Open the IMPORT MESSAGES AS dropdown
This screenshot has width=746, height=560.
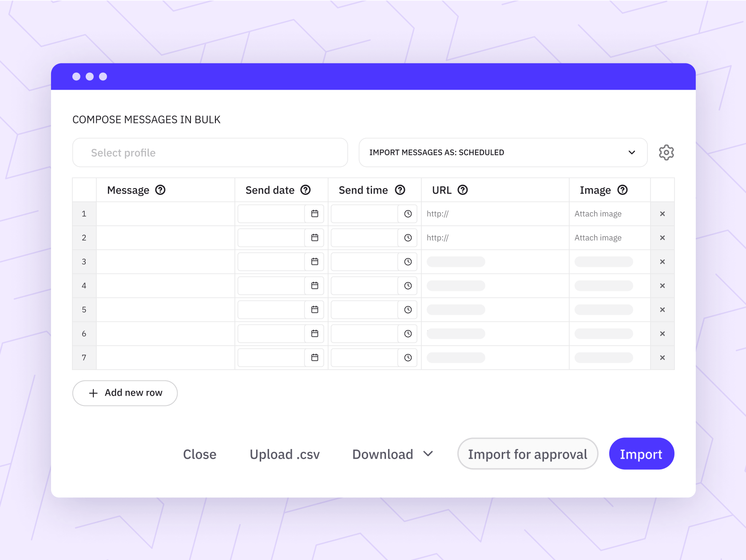(x=502, y=152)
